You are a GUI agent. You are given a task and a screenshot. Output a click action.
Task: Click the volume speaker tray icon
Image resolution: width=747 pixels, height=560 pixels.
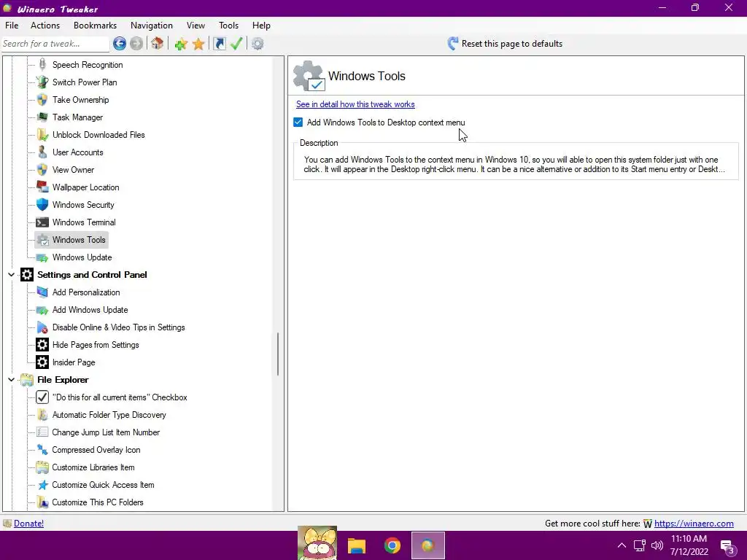[x=657, y=545]
